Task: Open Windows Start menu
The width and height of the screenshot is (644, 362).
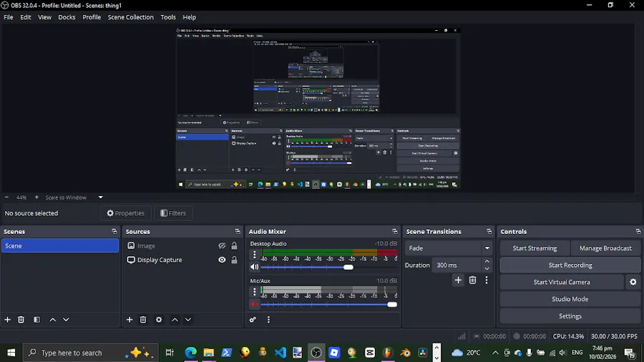Action: tap(11, 353)
